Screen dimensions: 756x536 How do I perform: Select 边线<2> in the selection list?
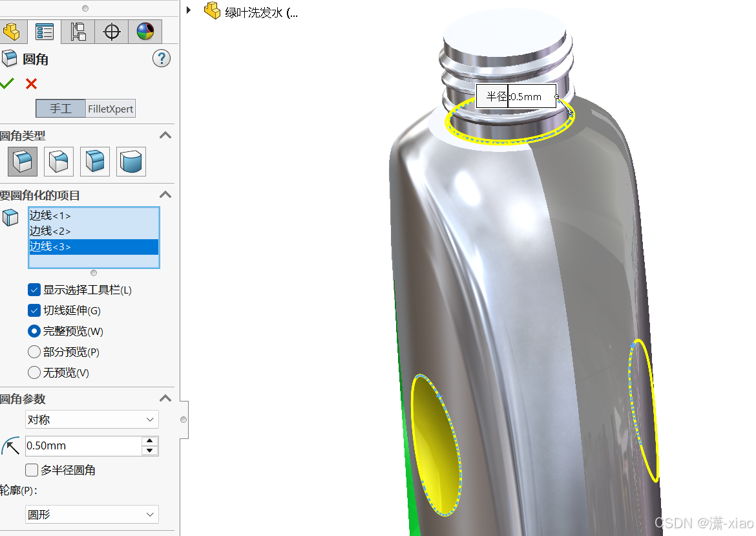(x=94, y=231)
